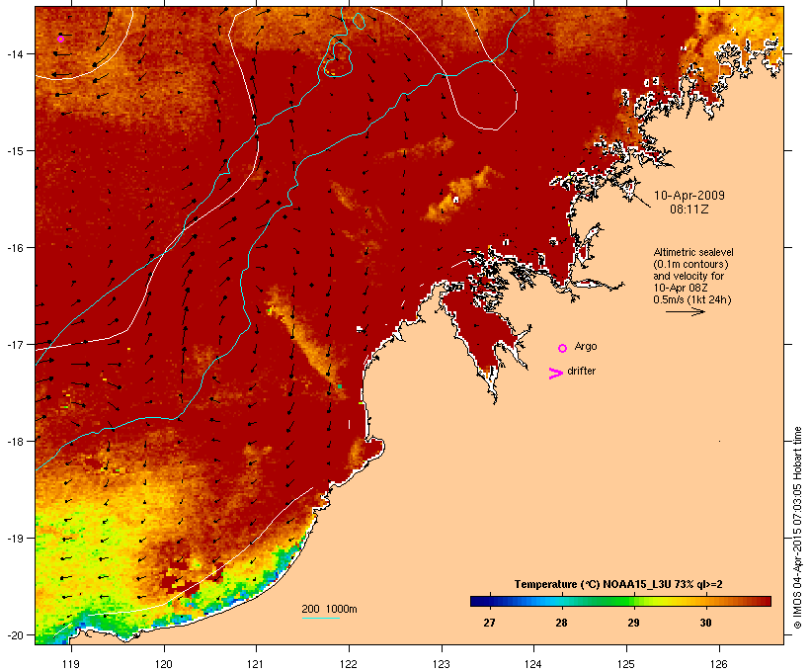Click the Temperature NOAA15_L3U colorbar title

tap(617, 584)
